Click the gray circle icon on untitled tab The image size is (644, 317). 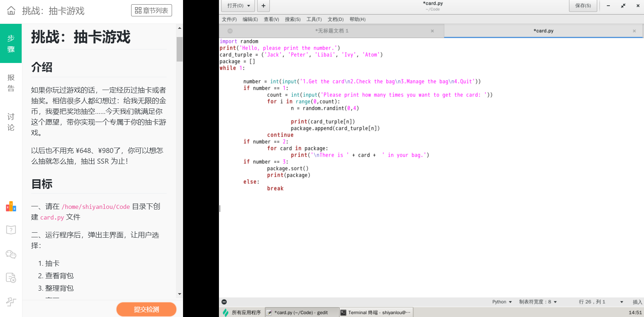(x=230, y=31)
